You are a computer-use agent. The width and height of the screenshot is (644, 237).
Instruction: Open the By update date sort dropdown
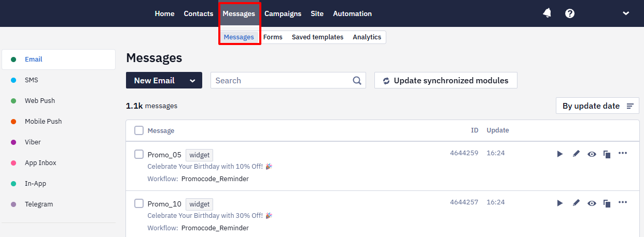tap(597, 106)
